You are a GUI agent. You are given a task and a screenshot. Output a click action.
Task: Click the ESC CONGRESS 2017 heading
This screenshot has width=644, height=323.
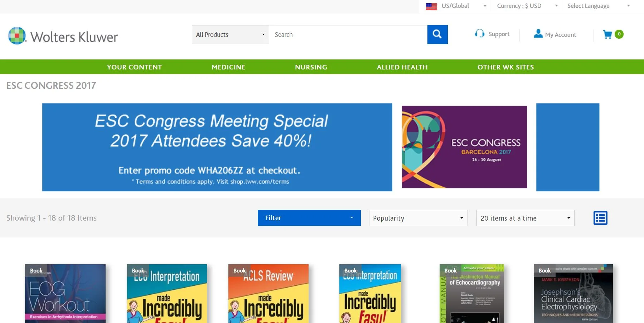tap(51, 86)
